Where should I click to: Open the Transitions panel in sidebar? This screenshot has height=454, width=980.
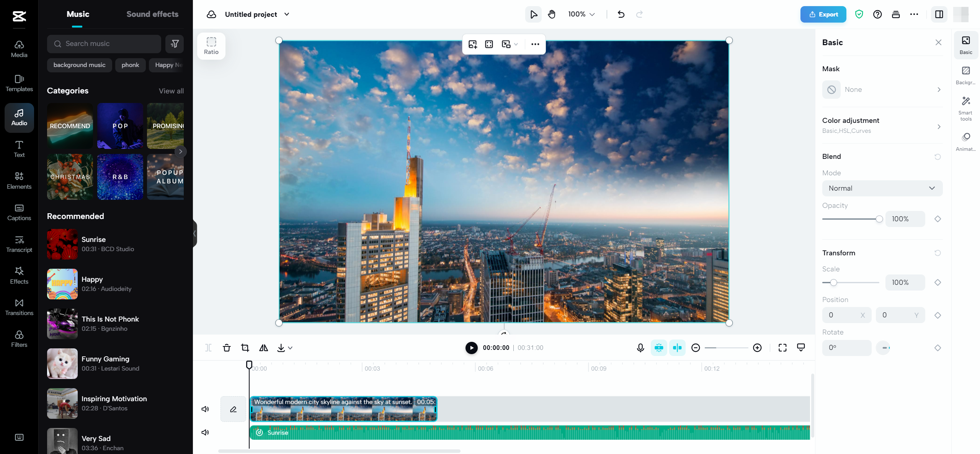[x=19, y=307]
